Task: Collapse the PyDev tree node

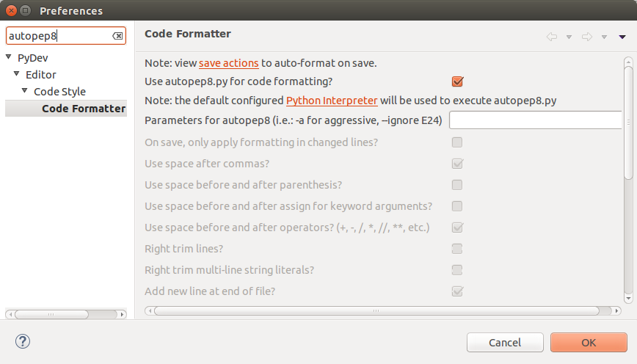Action: [x=9, y=57]
